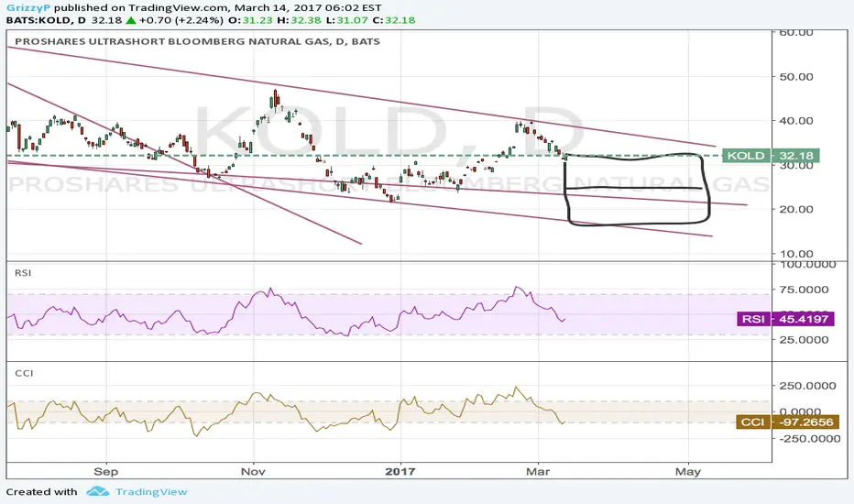Click the TradingView logo icon
The height and width of the screenshot is (504, 854).
coord(98,491)
